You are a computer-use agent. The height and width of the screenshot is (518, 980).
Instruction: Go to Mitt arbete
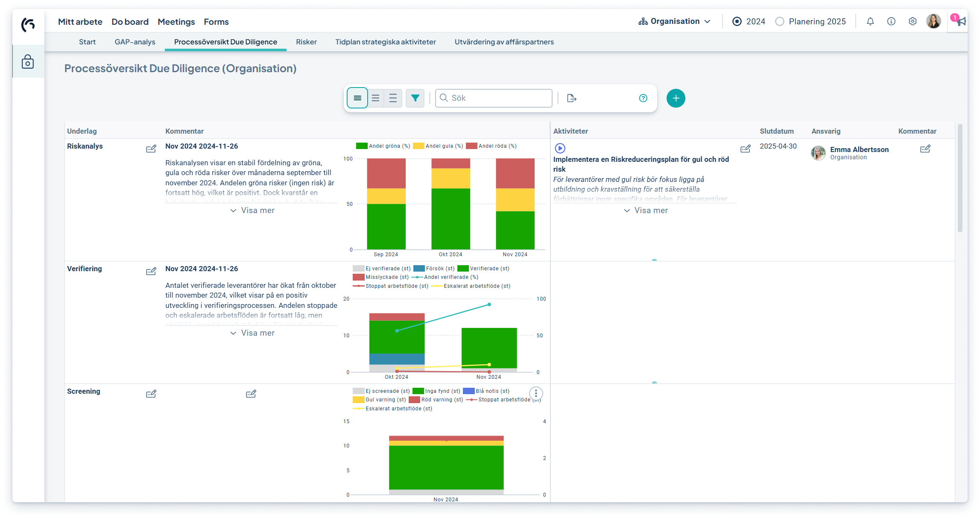coord(80,22)
